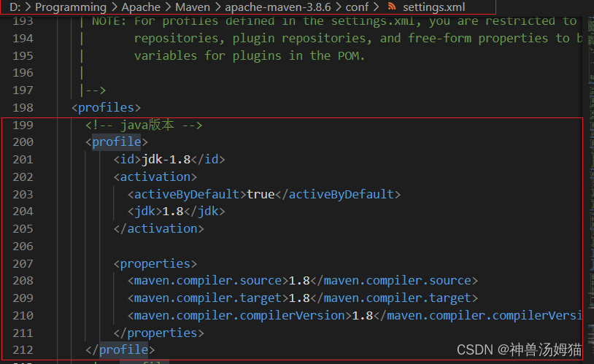The height and width of the screenshot is (364, 594).
Task: Click the activeByDefault true value
Action: (x=261, y=194)
